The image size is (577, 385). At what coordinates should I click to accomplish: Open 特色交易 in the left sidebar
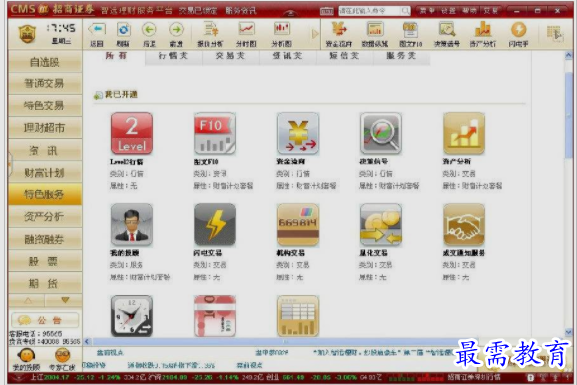(45, 106)
